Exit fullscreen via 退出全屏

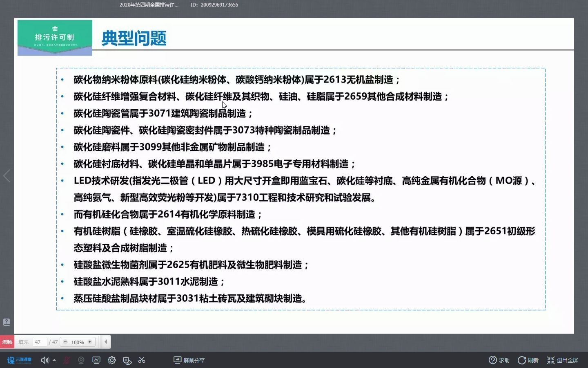pyautogui.click(x=563, y=360)
